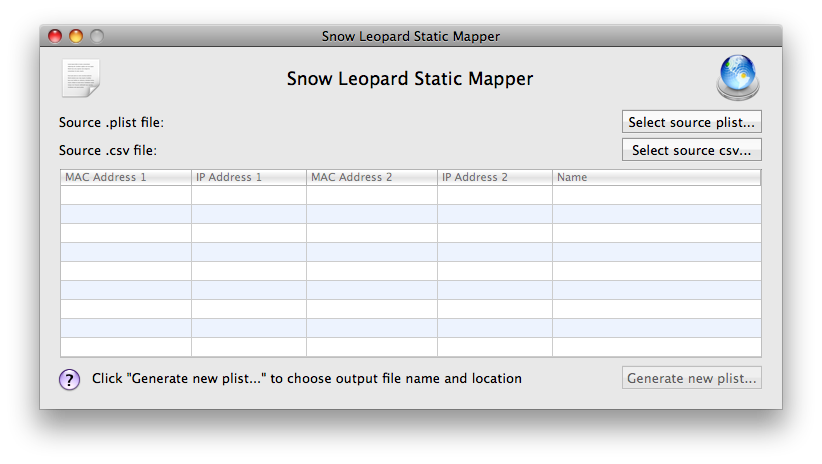
Task: Close the Snow Leopard Static Mapper window
Action: click(x=55, y=36)
